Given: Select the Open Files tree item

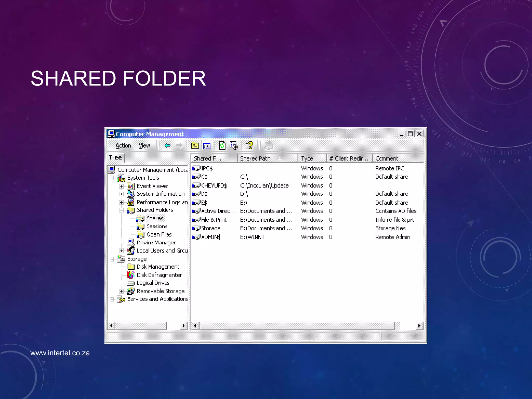Looking at the screenshot, I should tap(159, 234).
